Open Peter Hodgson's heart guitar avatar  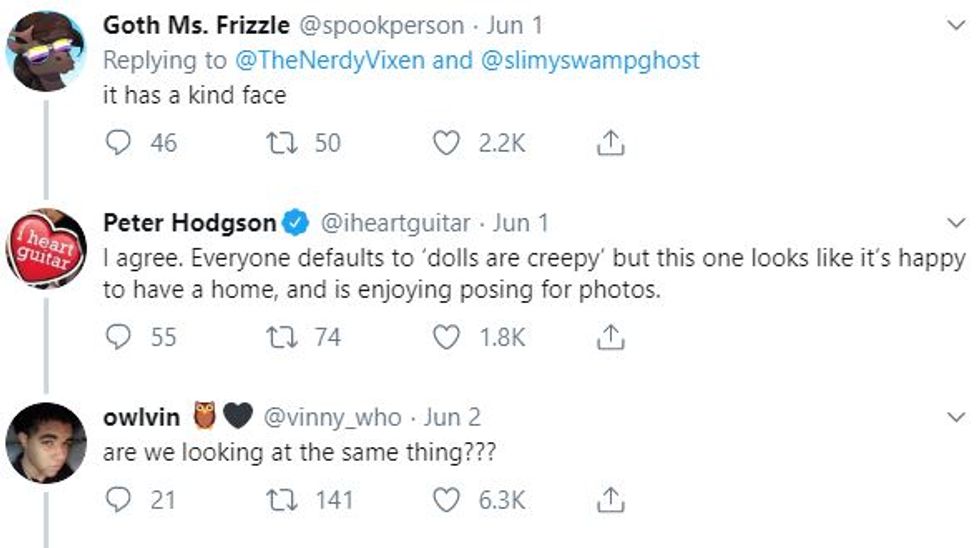[46, 248]
